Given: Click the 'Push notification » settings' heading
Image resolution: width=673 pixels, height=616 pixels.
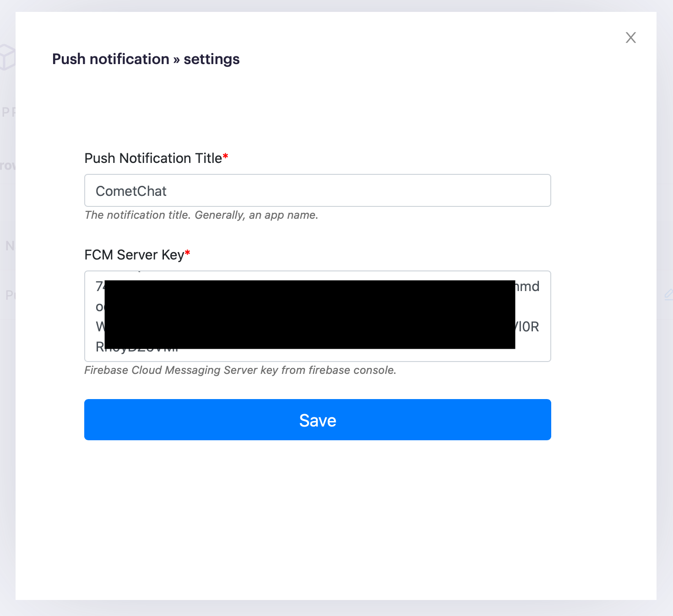Looking at the screenshot, I should click(x=146, y=59).
